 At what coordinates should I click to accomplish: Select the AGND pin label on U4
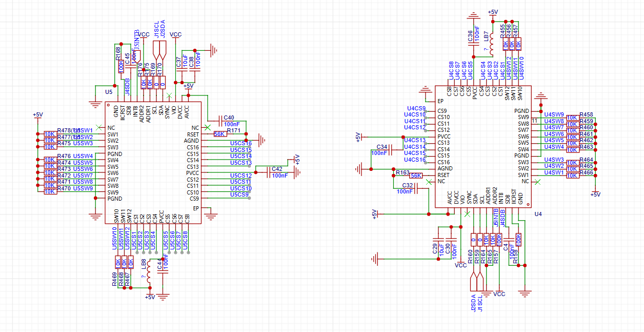[x=445, y=168]
